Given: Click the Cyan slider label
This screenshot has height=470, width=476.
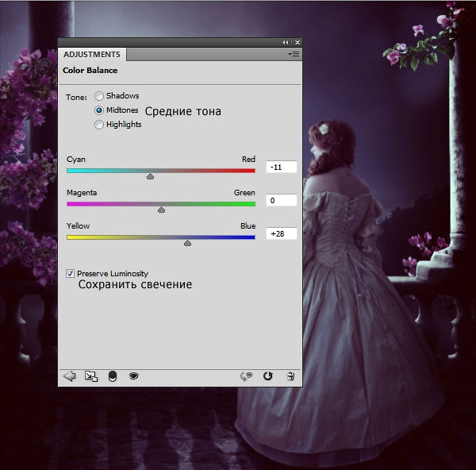Looking at the screenshot, I should point(76,160).
